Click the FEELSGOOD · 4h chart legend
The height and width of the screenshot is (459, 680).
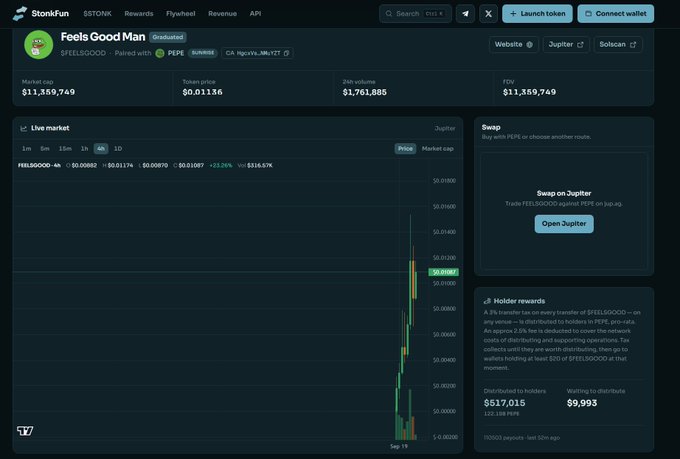[39, 165]
